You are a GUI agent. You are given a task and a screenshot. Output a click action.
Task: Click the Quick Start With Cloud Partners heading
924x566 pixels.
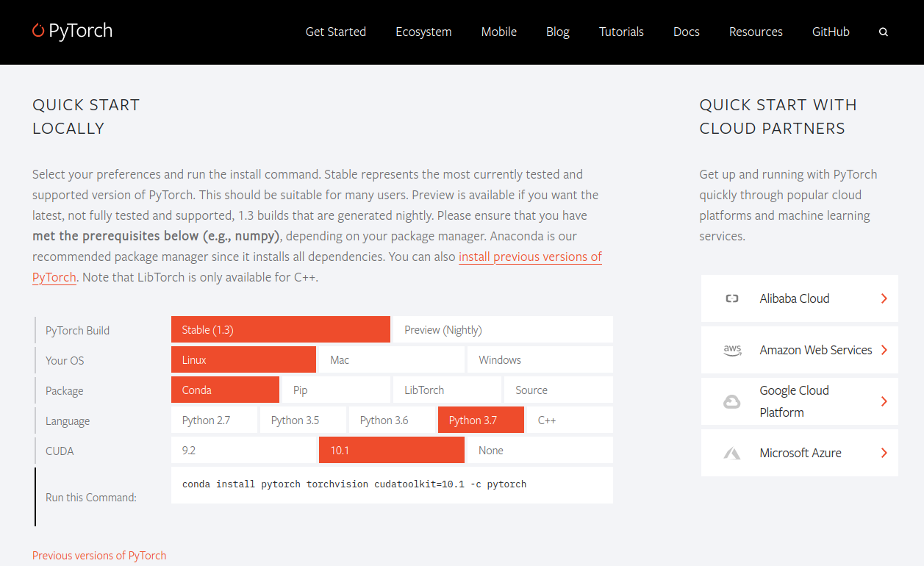point(778,116)
